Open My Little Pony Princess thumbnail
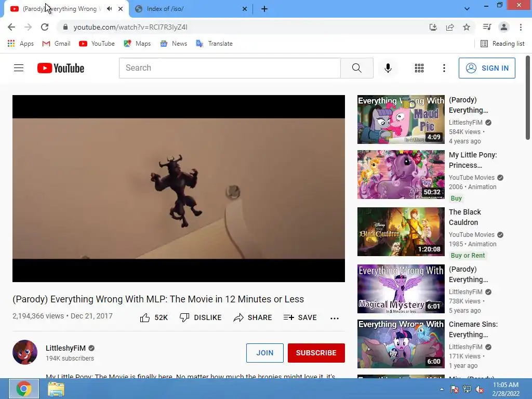The height and width of the screenshot is (399, 532). [401, 175]
